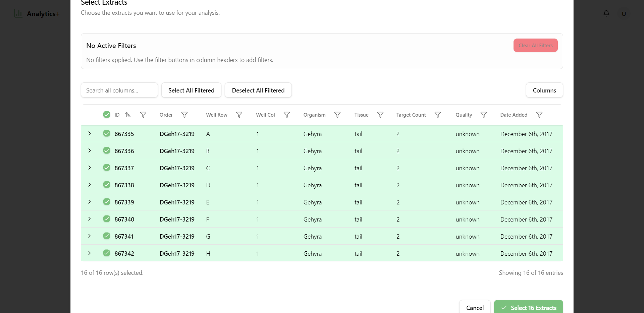
Task: Click well row letter H for 867342
Action: [208, 254]
